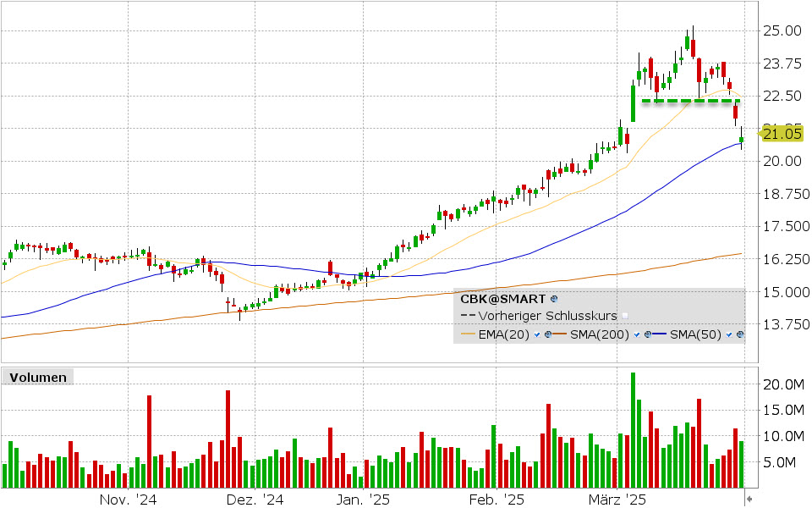The height and width of the screenshot is (508, 812).
Task: Click the 15.000 price axis label
Action: pos(786,292)
